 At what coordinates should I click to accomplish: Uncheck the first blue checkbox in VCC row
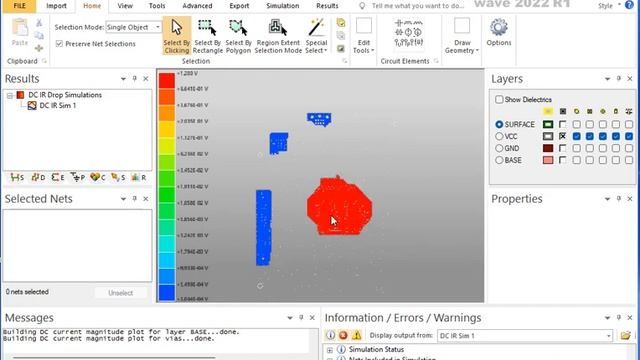576,136
